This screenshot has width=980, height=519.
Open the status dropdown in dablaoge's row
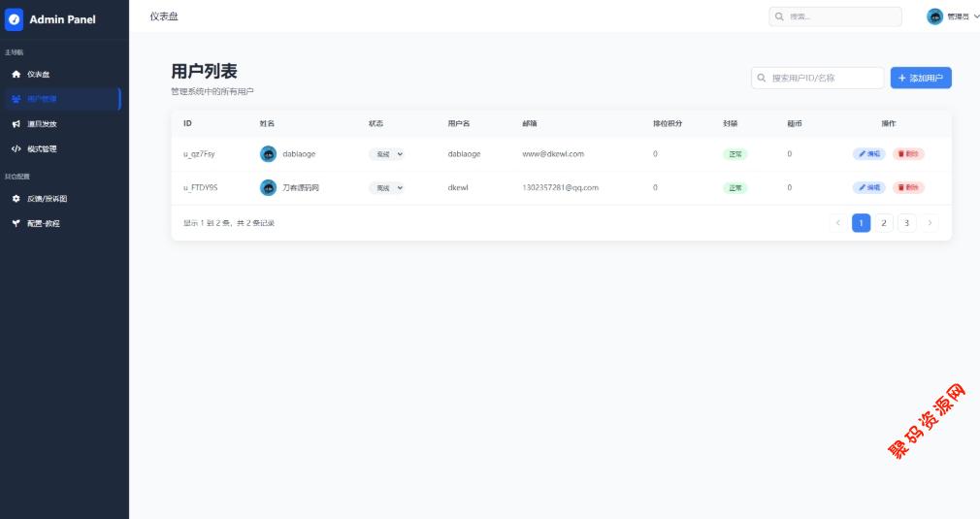(386, 154)
